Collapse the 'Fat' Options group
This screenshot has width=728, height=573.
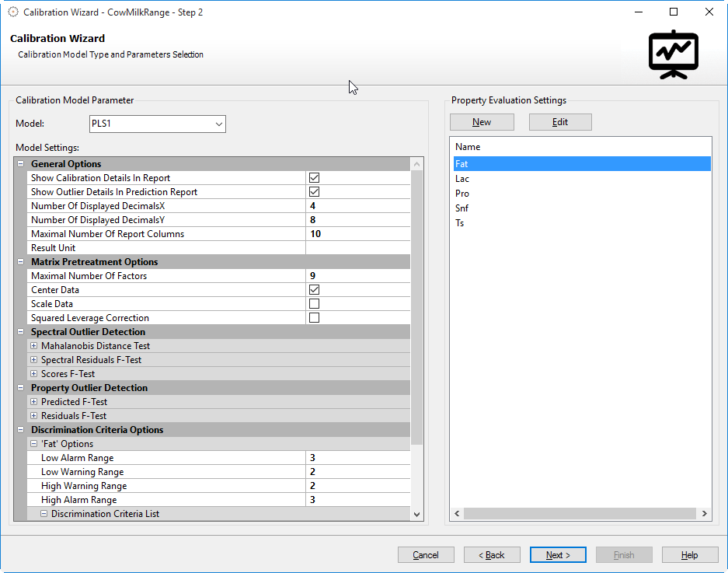click(33, 444)
